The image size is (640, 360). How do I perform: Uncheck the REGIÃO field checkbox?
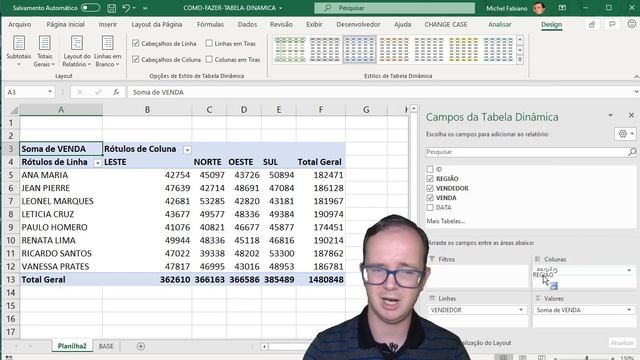tap(430, 178)
